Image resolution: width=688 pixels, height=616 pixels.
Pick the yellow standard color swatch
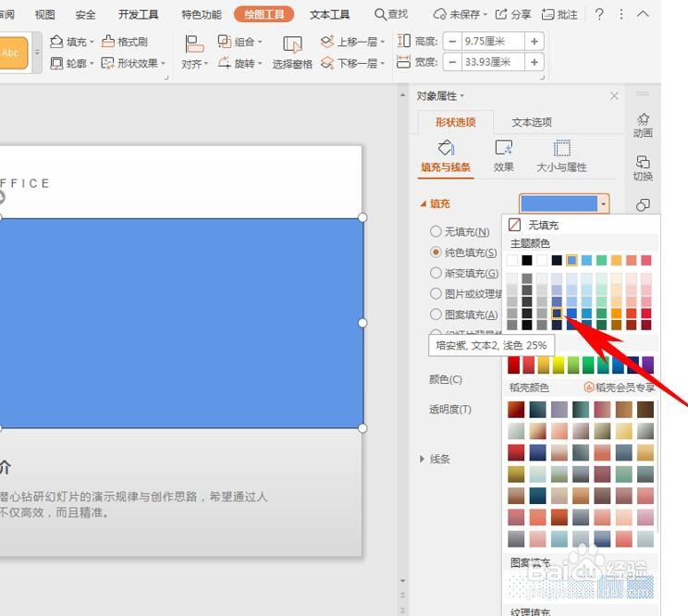(559, 365)
